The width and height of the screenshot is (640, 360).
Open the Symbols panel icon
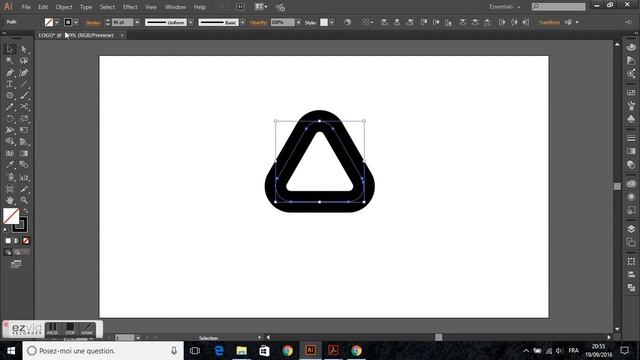[631, 119]
